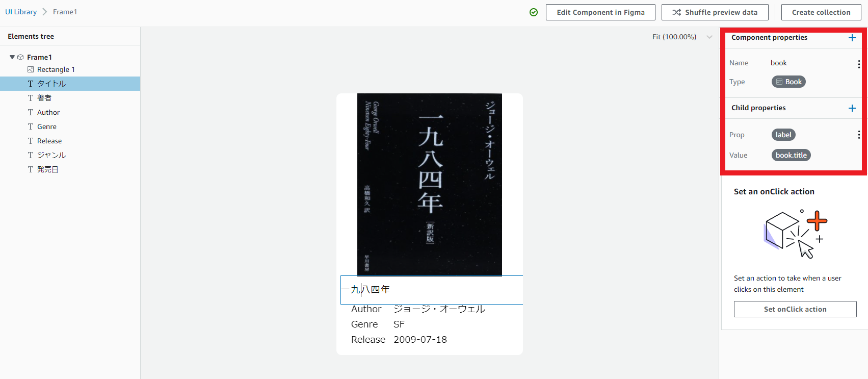Image resolution: width=868 pixels, height=379 pixels.
Task: Click the text icon of Author layer
Action: [x=31, y=112]
